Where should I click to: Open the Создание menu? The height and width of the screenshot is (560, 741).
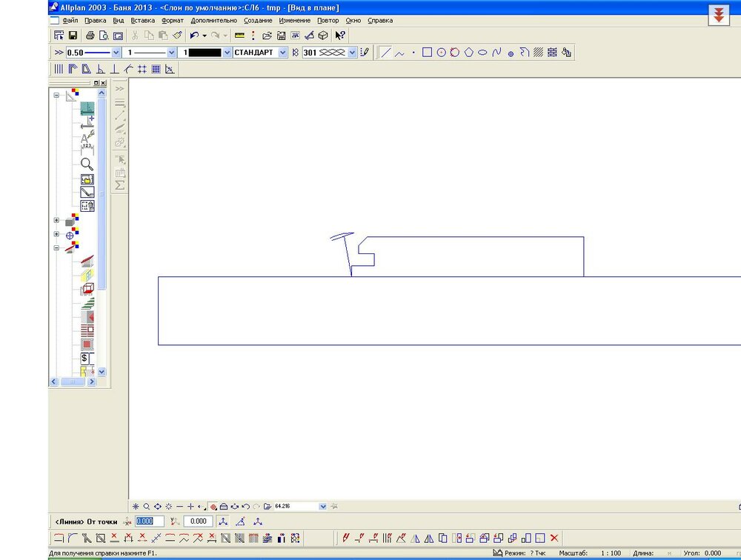click(258, 20)
